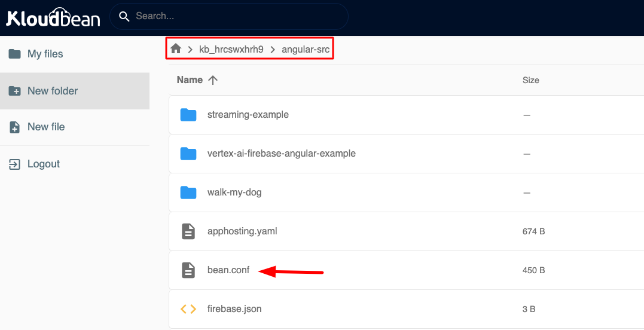This screenshot has width=644, height=330.
Task: Click the My files folder icon
Action: [x=14, y=54]
